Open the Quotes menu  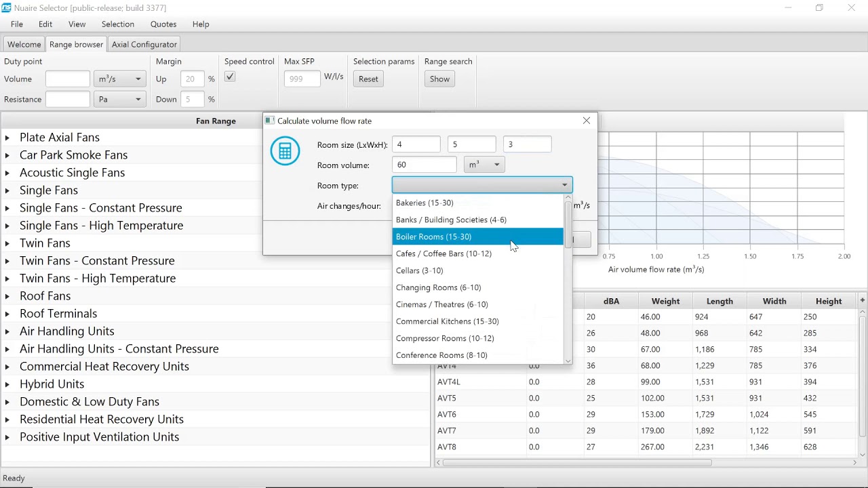pyautogui.click(x=163, y=24)
